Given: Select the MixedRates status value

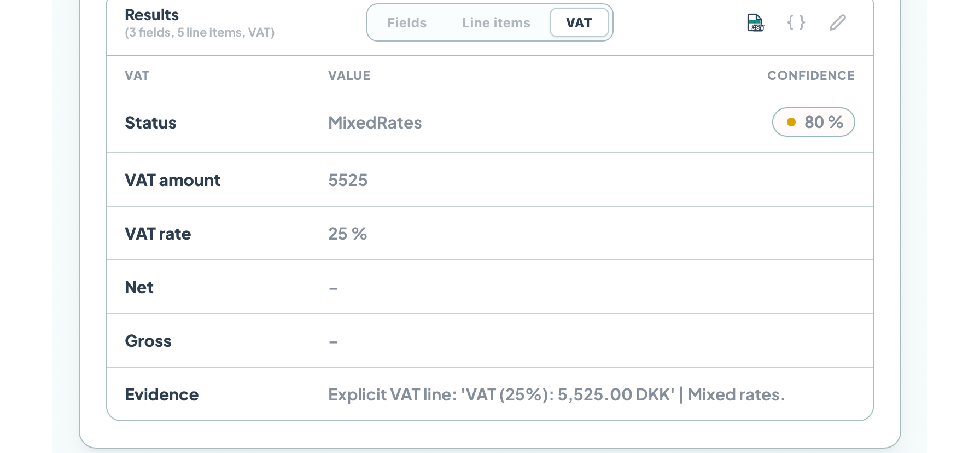Looking at the screenshot, I should coord(375,123).
